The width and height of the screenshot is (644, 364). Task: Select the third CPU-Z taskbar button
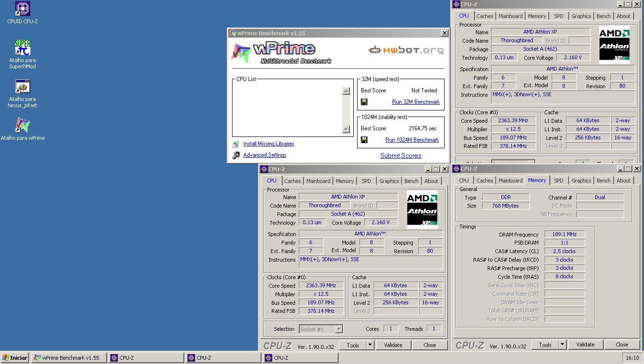tap(301, 358)
